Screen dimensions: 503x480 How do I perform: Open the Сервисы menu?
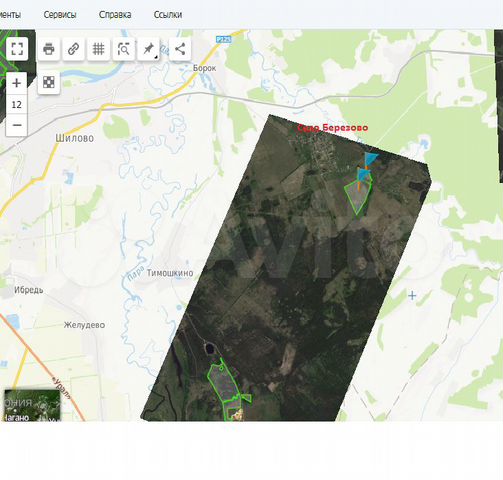(x=60, y=15)
